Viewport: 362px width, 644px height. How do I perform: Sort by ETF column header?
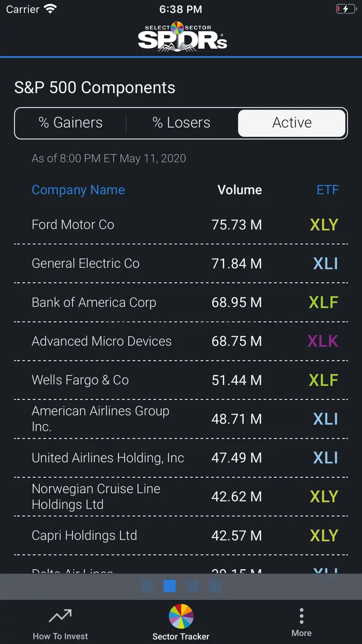click(x=328, y=190)
